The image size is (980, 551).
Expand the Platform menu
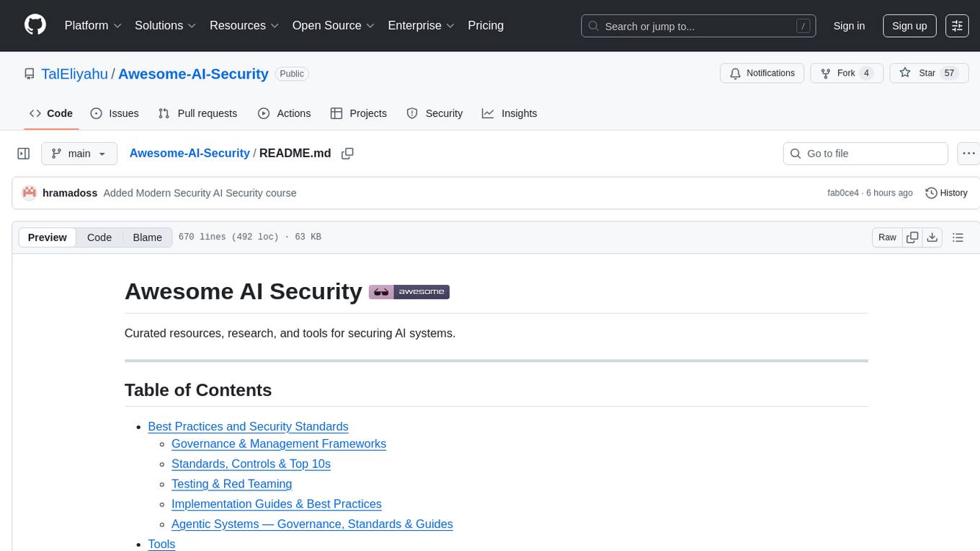coord(93,25)
